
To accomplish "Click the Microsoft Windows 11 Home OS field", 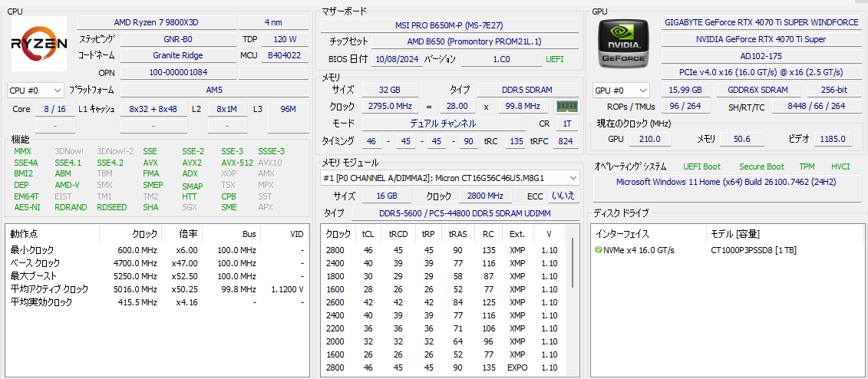I will pos(725,183).
